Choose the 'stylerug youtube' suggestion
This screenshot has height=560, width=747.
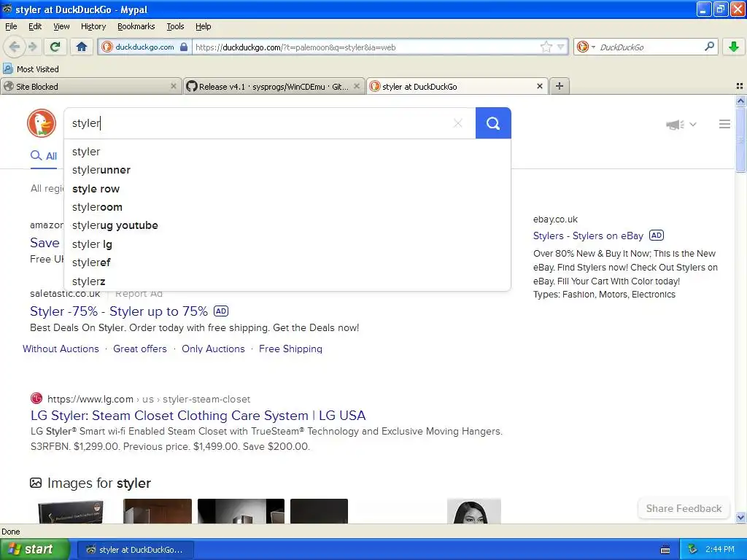point(287,225)
